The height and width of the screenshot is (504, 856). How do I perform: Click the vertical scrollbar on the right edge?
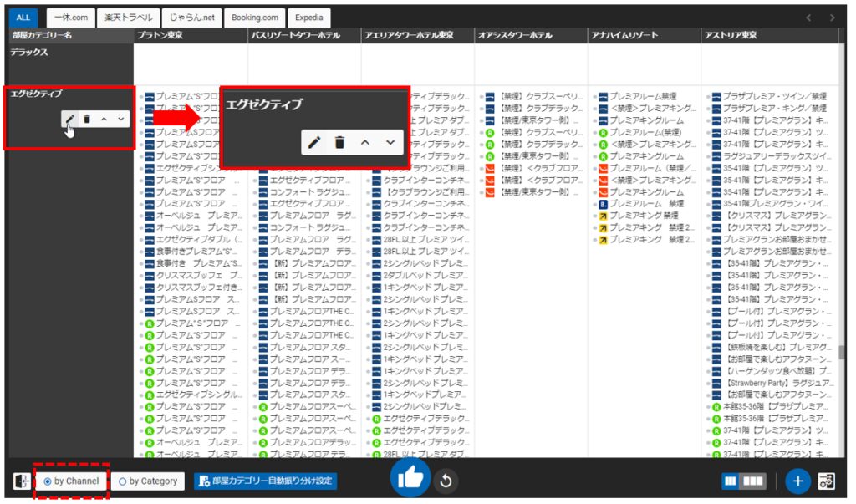[841, 351]
